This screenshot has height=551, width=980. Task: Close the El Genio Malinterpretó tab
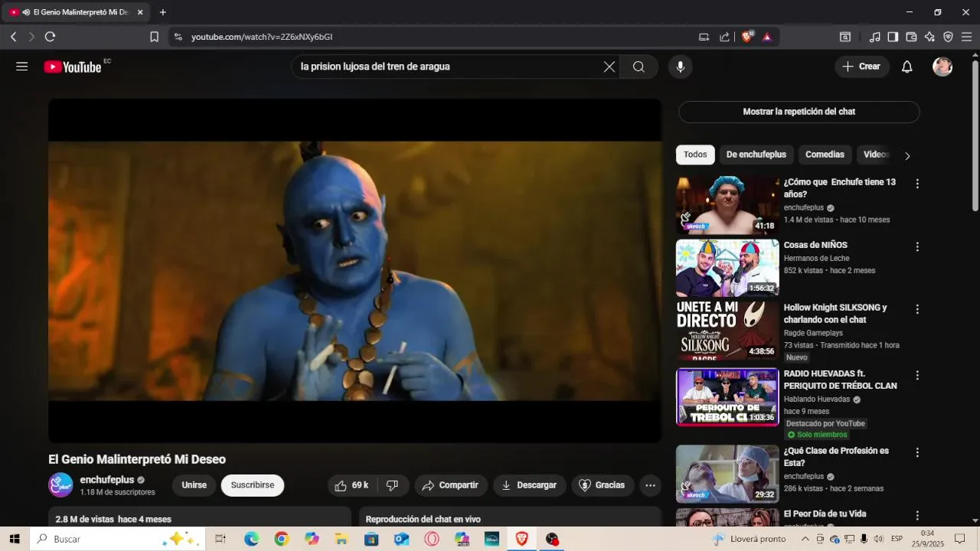[140, 12]
